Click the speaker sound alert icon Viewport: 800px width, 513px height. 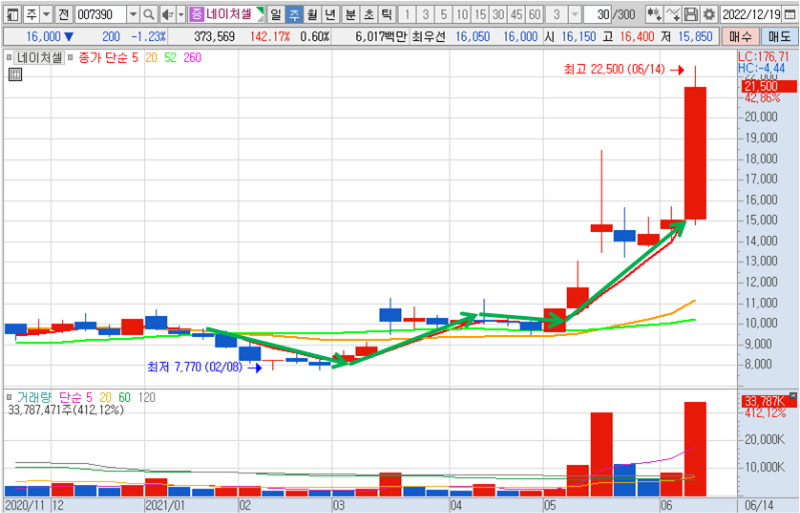coord(167,14)
